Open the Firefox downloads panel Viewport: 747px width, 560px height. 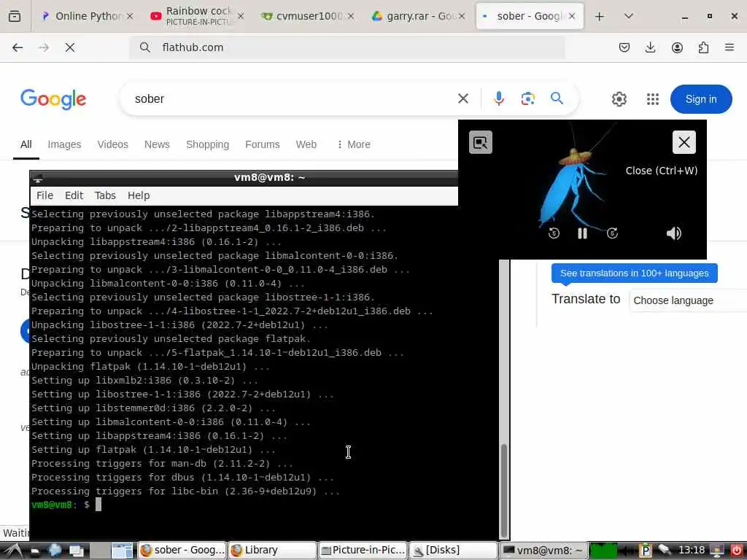[650, 47]
